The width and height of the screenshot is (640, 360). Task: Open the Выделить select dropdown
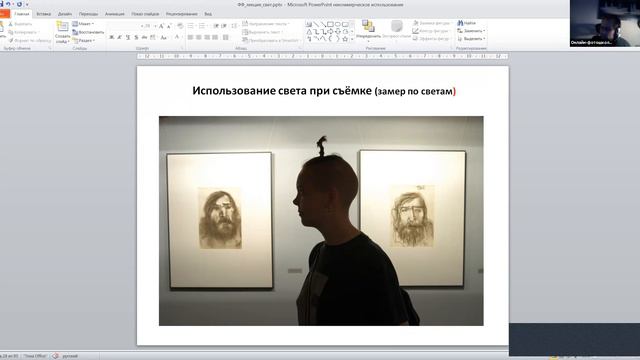point(471,39)
